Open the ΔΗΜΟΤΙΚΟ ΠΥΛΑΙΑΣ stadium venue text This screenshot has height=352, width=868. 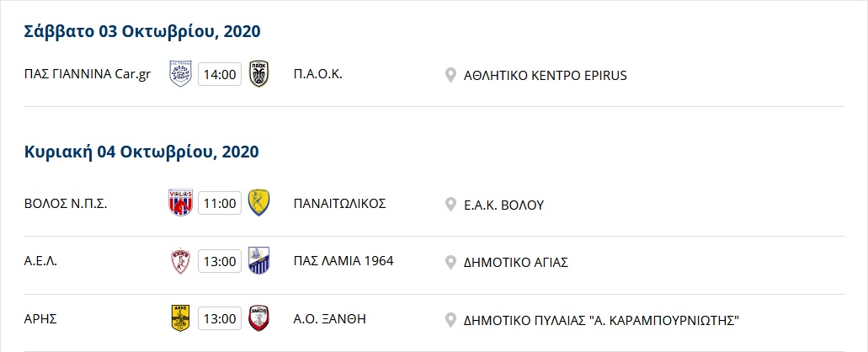tap(602, 320)
